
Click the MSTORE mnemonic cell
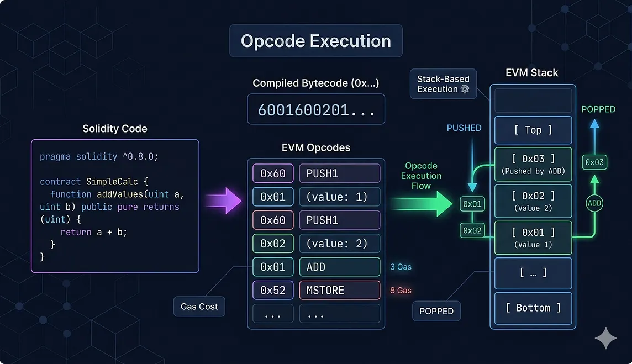(x=340, y=290)
